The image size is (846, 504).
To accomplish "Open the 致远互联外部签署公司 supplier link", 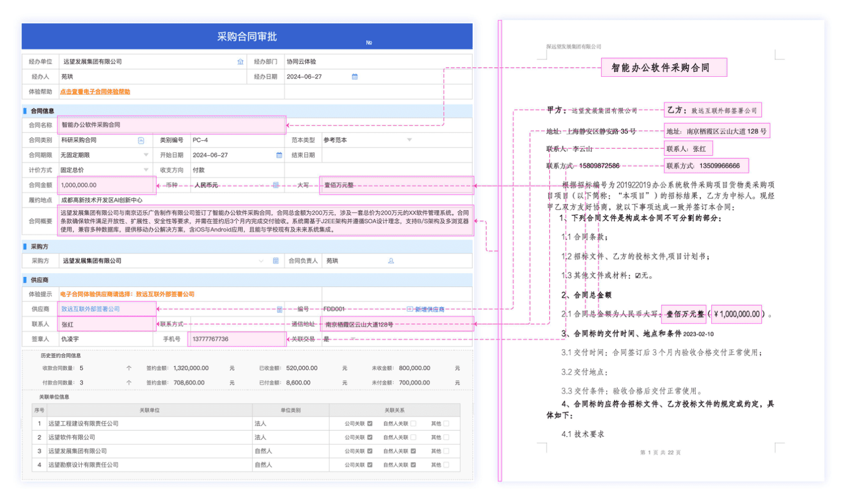I will tap(90, 309).
